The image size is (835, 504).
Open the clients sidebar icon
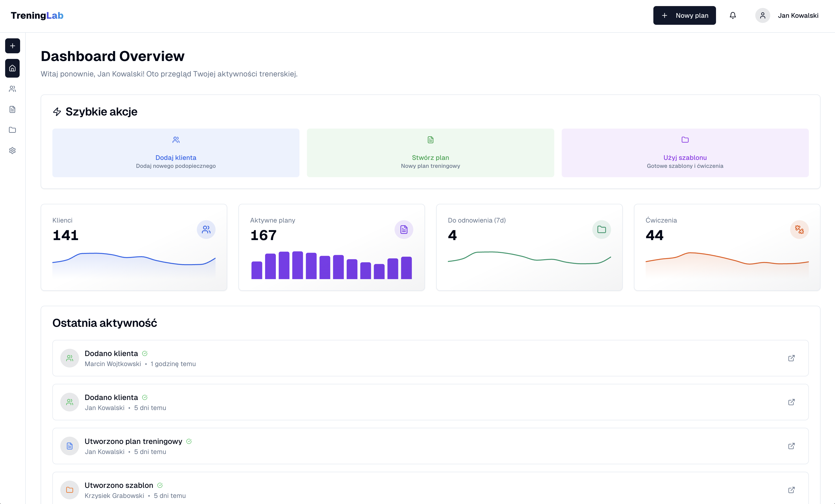pos(13,89)
